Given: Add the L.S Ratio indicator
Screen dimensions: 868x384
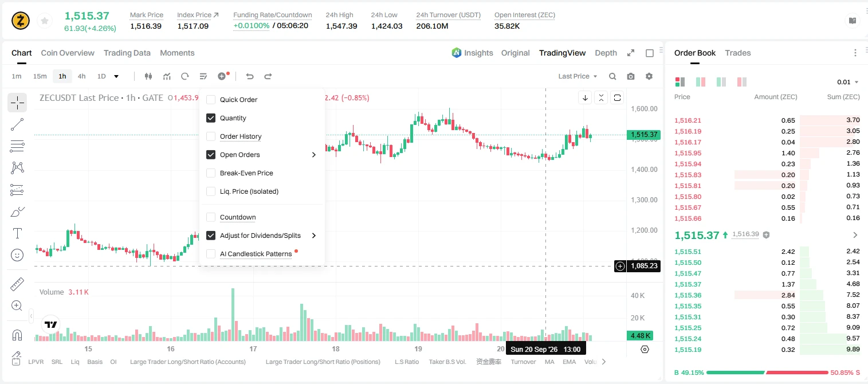Looking at the screenshot, I should 407,362.
